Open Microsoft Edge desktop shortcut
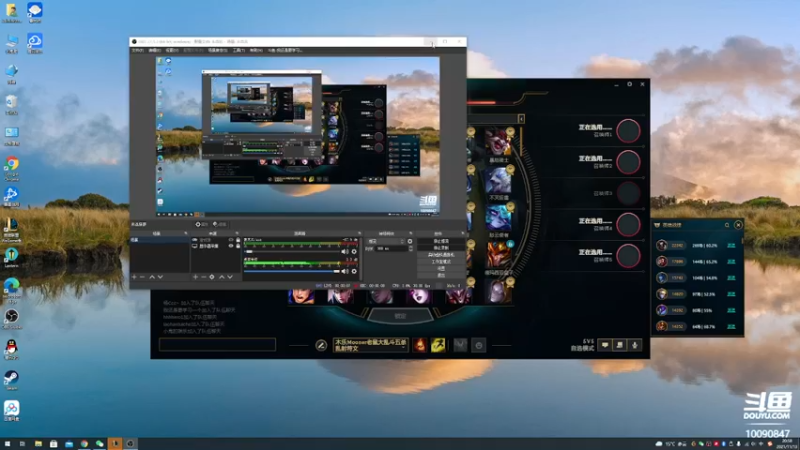The height and width of the screenshot is (450, 800). coord(11,289)
